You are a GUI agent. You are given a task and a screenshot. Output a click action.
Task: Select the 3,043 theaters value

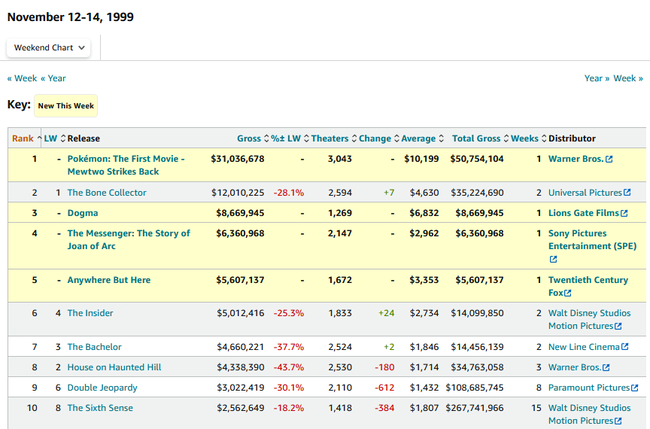pyautogui.click(x=340, y=159)
